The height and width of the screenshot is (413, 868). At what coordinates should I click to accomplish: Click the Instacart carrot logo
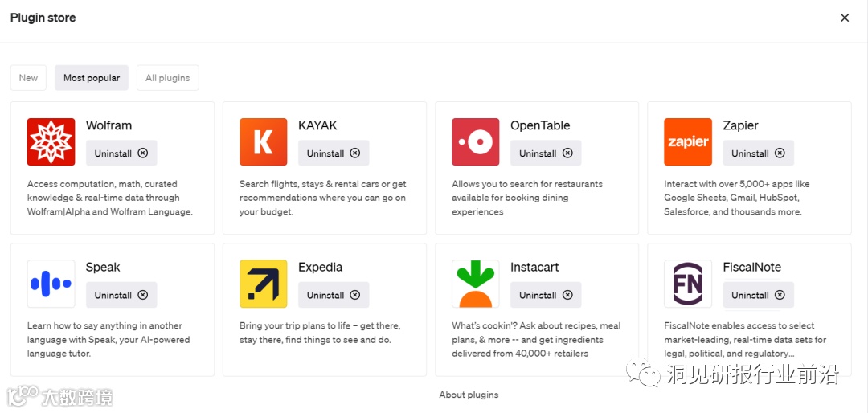(x=475, y=284)
